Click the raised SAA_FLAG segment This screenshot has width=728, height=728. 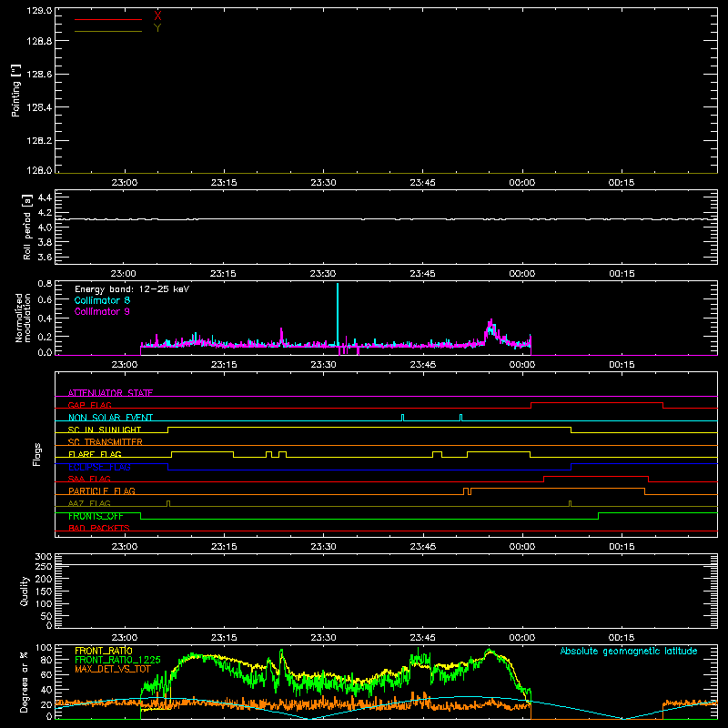pos(596,477)
